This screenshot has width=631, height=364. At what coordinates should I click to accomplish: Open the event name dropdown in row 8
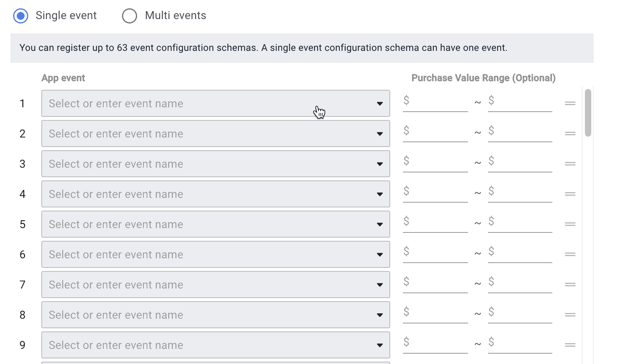tap(379, 315)
